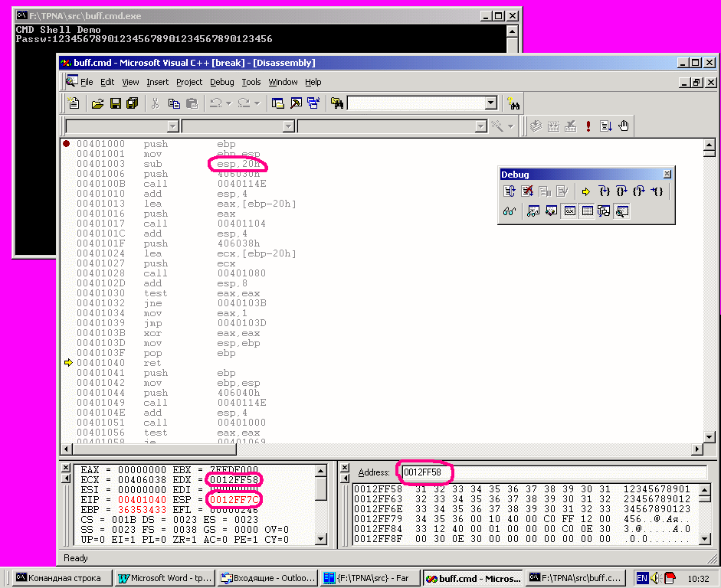Click the Execute Program red exclamation icon
Screen dimensions: 721x588
coord(588,126)
